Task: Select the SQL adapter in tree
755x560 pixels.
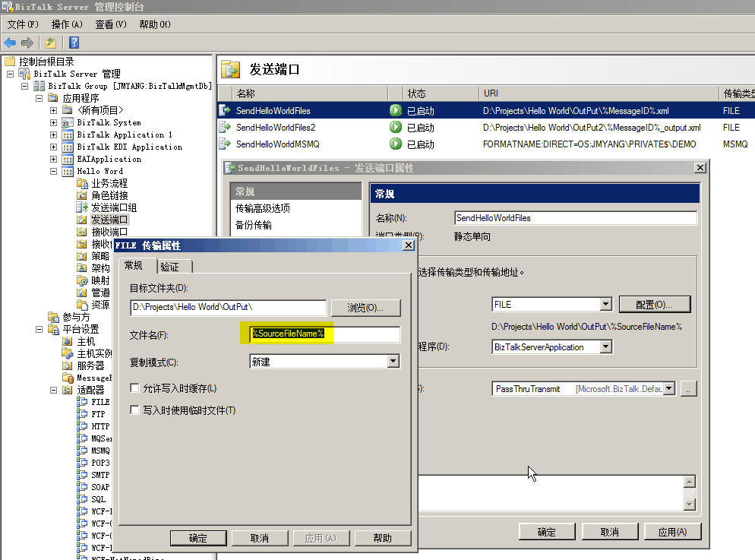Action: (x=98, y=499)
